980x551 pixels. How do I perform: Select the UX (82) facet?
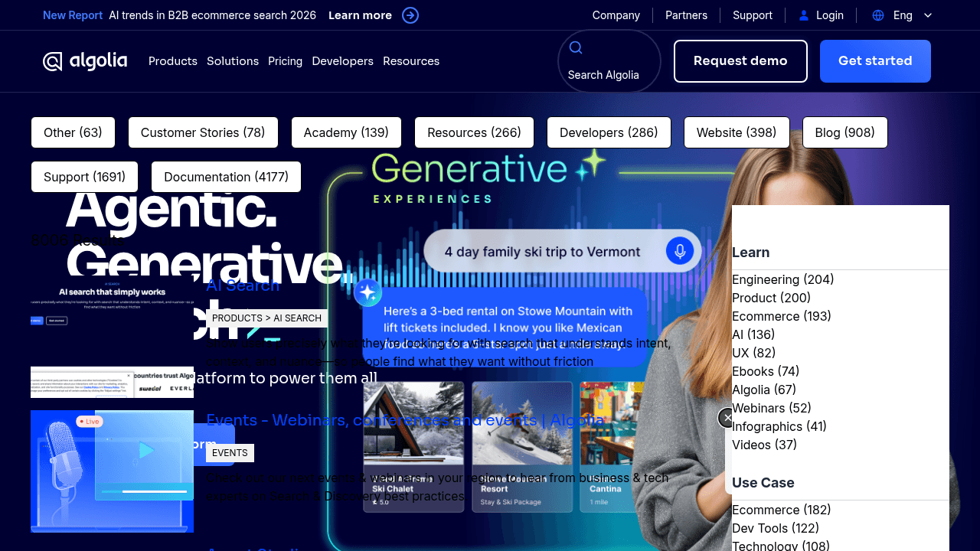tap(754, 353)
